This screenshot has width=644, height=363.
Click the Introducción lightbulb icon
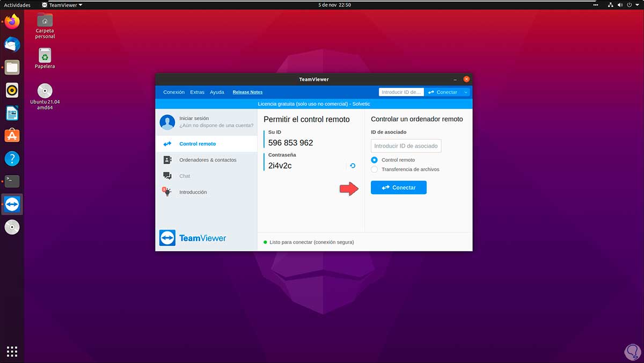pyautogui.click(x=167, y=191)
